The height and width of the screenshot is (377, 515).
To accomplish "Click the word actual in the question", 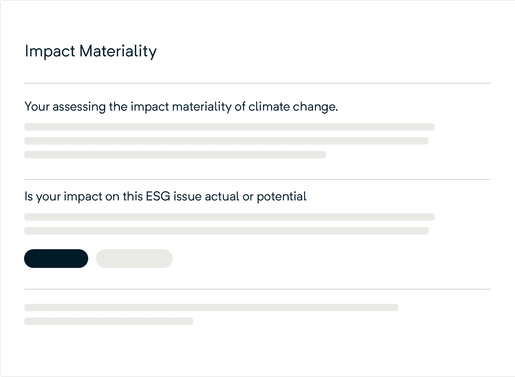I will click(x=222, y=196).
